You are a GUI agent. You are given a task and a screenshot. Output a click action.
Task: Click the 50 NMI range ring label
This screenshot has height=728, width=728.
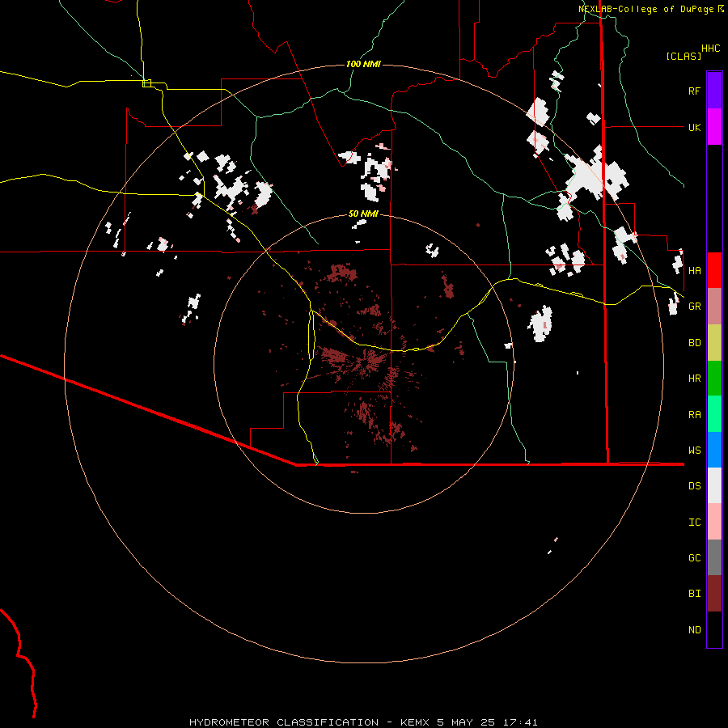(x=363, y=214)
